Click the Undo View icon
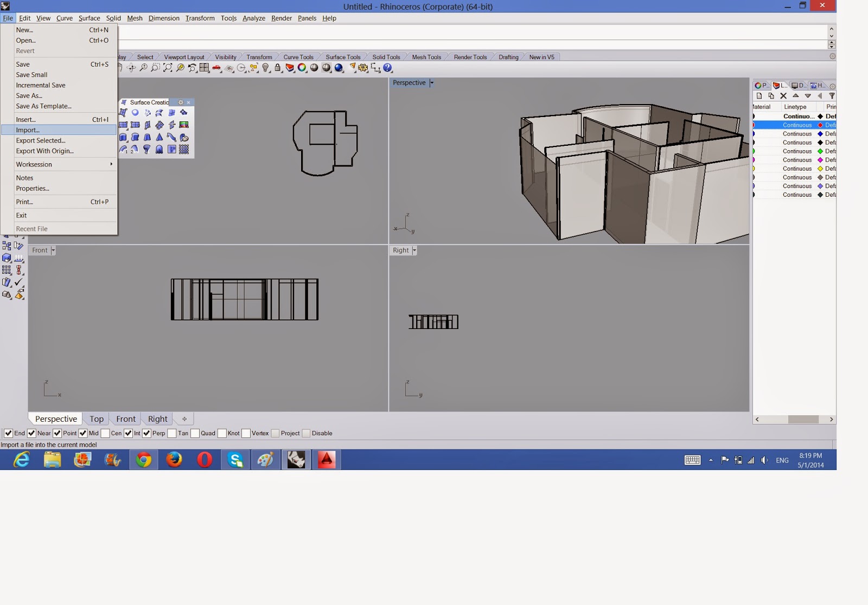Image resolution: width=868 pixels, height=605 pixels. (x=192, y=68)
